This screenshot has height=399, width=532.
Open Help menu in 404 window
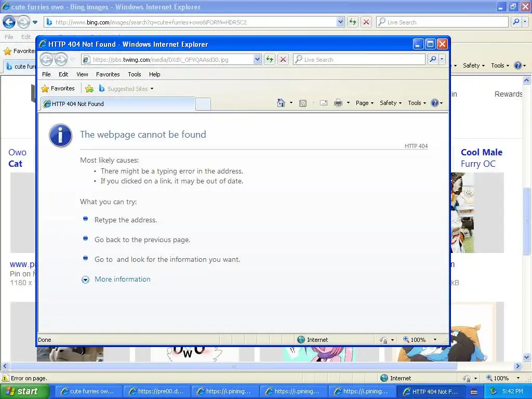pos(155,74)
